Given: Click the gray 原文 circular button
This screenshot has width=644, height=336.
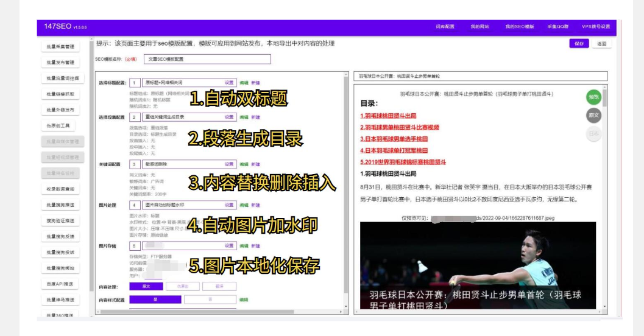Looking at the screenshot, I should click(x=593, y=115).
